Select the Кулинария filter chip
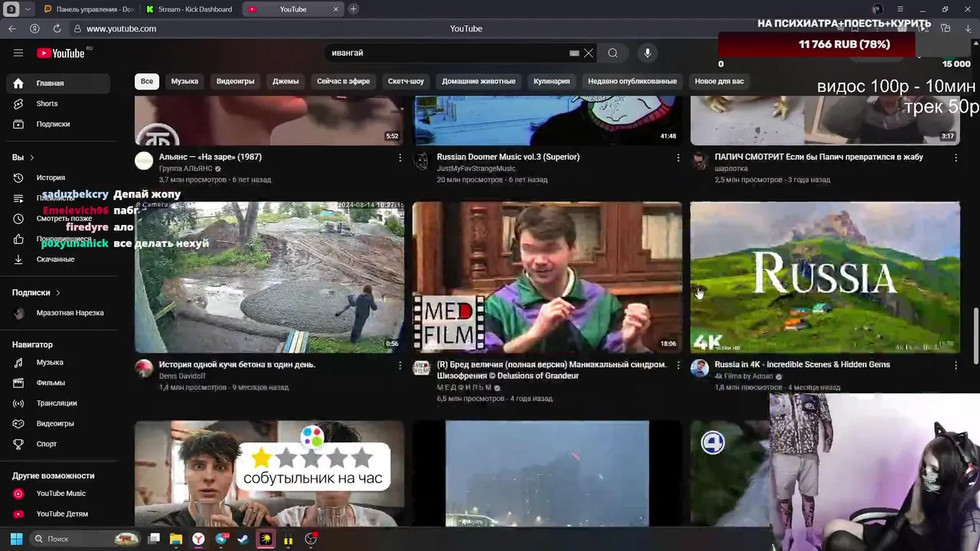This screenshot has width=980, height=551. point(551,81)
